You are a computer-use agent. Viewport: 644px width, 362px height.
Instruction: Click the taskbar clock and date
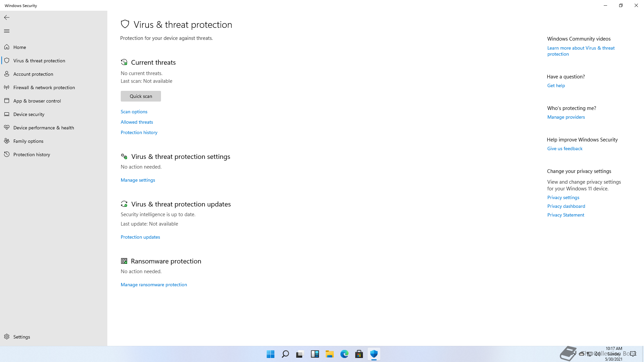pyautogui.click(x=614, y=354)
